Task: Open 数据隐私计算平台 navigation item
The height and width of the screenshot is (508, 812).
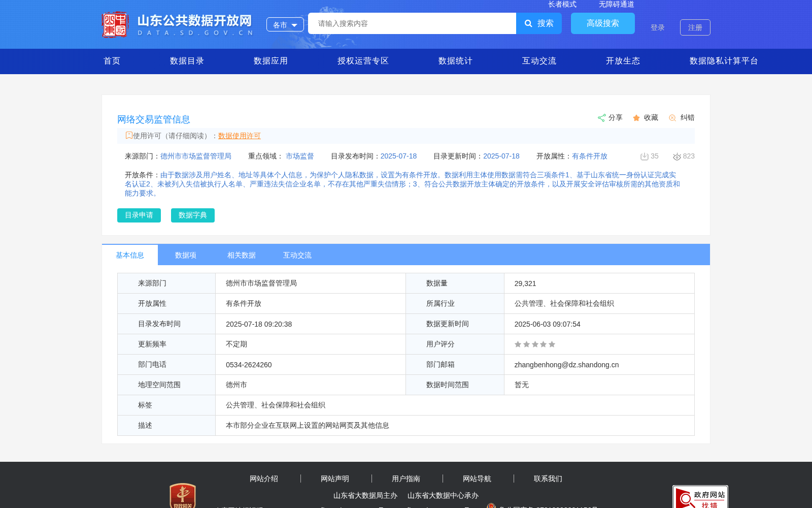Action: 724,61
